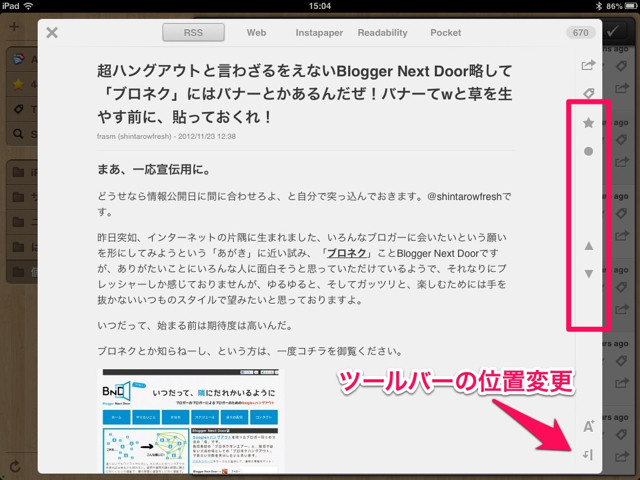Tap Wi-Fi indicator in status bar

(29, 6)
